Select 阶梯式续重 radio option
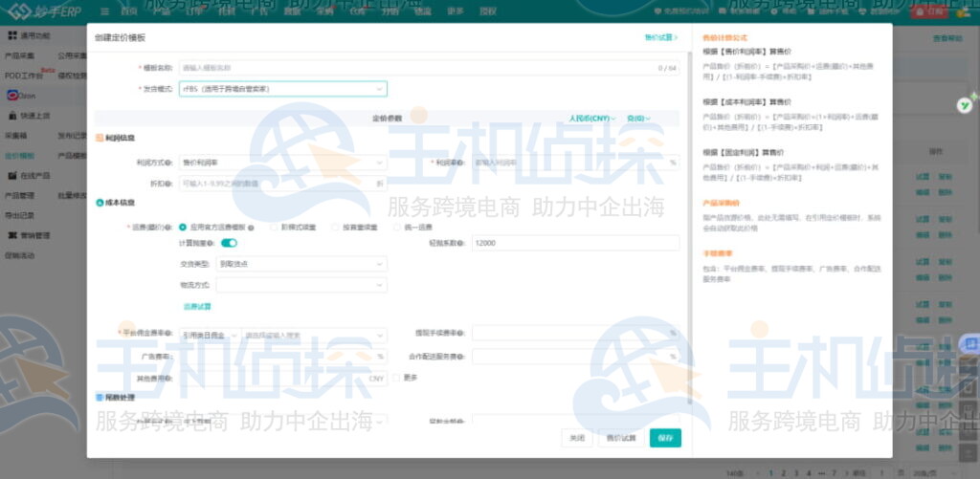The width and height of the screenshot is (980, 479). point(274,228)
